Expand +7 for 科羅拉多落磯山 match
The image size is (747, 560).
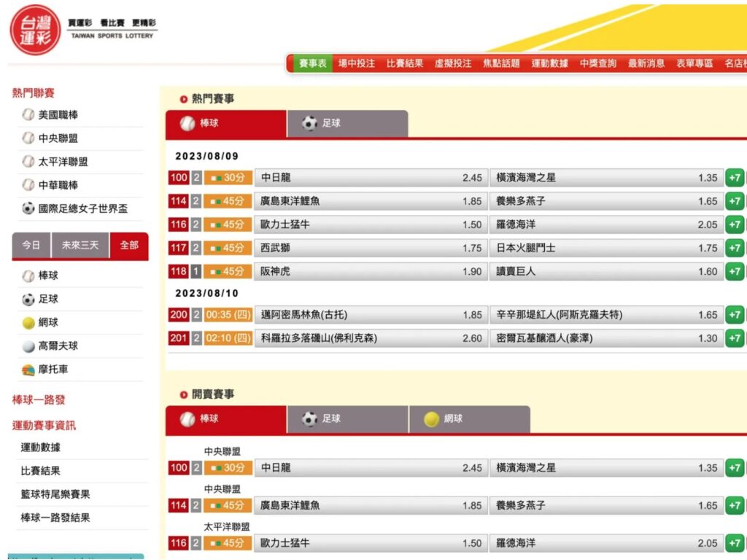(735, 338)
